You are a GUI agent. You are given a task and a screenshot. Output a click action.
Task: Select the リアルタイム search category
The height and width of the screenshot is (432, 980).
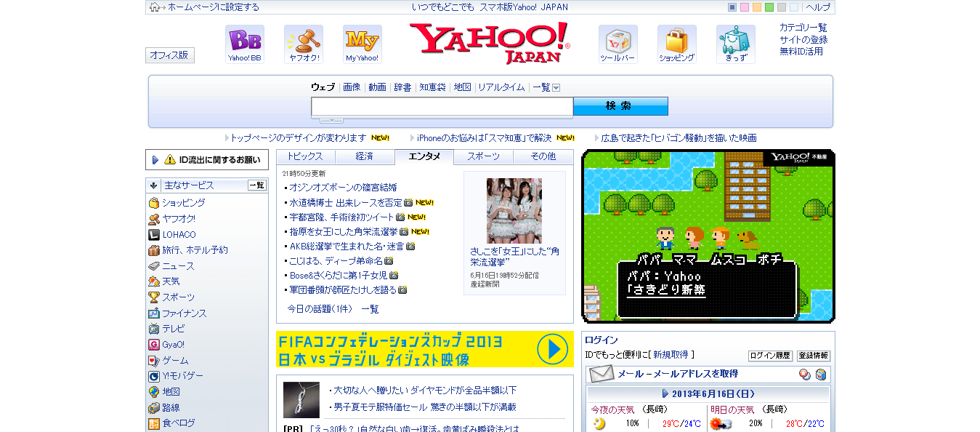(x=501, y=87)
